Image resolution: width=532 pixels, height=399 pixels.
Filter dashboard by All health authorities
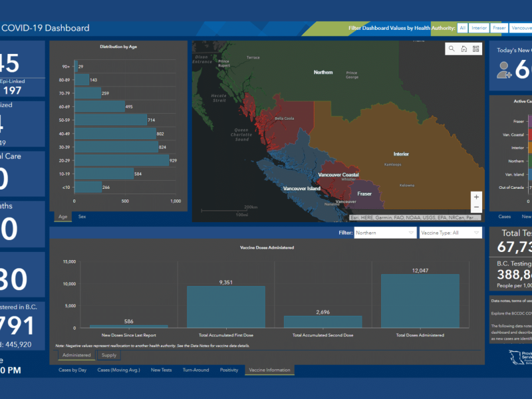coord(462,28)
